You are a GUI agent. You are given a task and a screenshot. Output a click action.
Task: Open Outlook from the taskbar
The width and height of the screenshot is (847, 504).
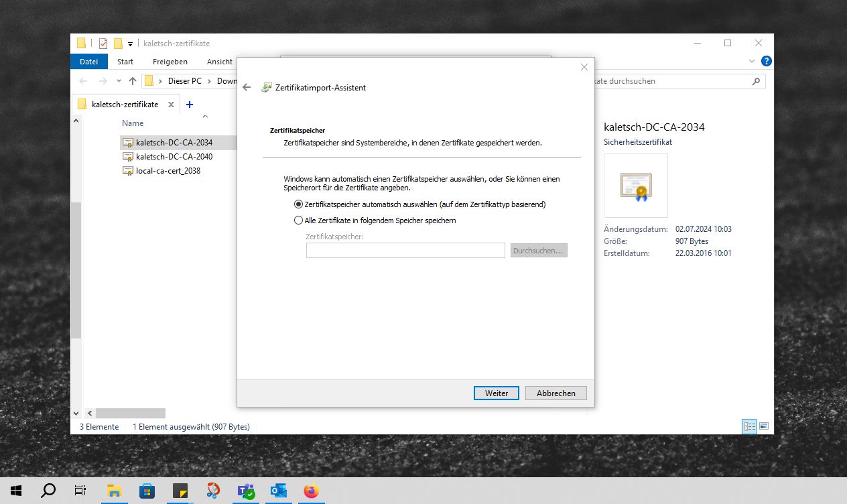[279, 491]
